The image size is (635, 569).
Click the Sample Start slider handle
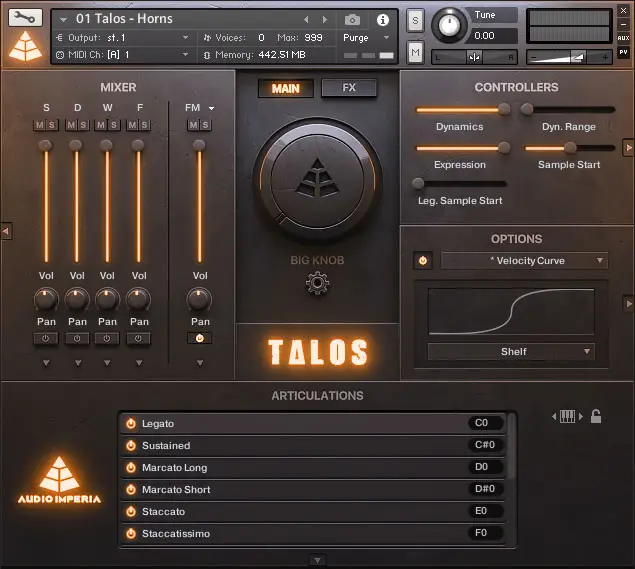pyautogui.click(x=570, y=148)
